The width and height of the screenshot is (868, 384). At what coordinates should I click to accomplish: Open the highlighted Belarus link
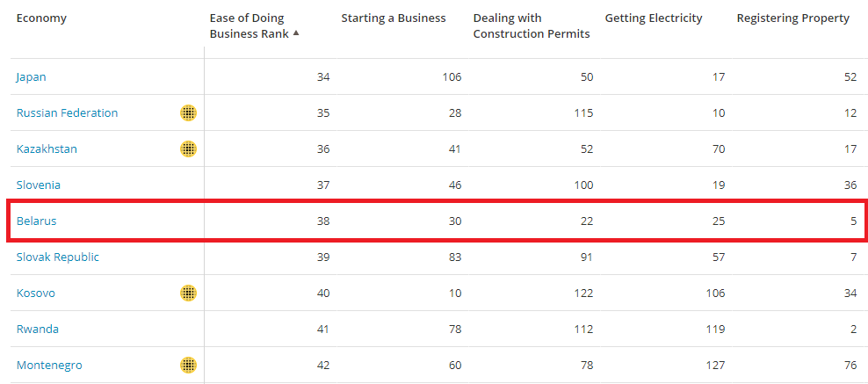click(x=37, y=221)
